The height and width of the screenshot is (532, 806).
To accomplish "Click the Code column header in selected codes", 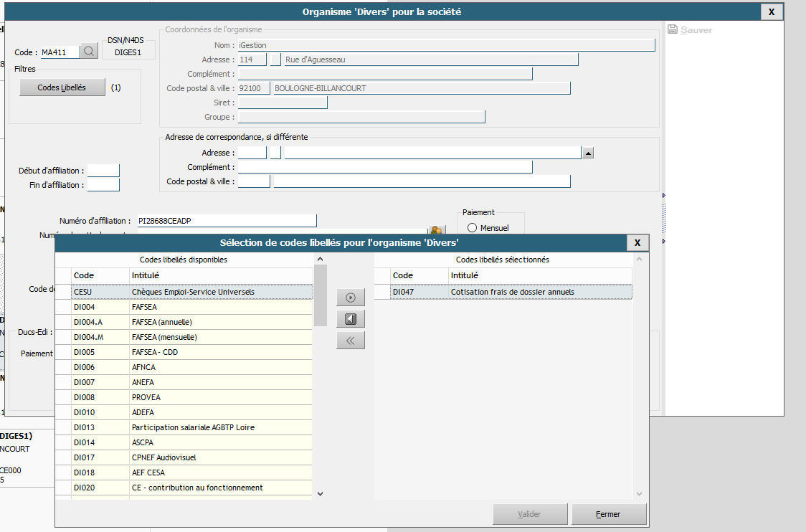I will (419, 275).
